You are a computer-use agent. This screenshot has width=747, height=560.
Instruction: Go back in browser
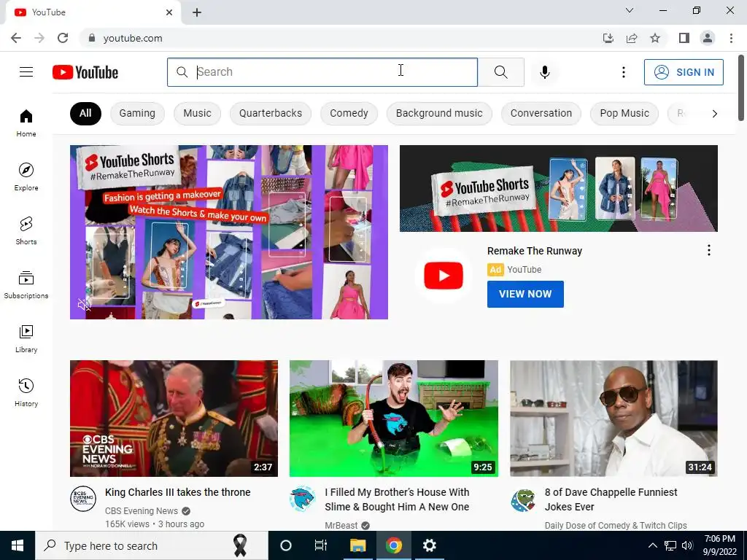pyautogui.click(x=16, y=38)
